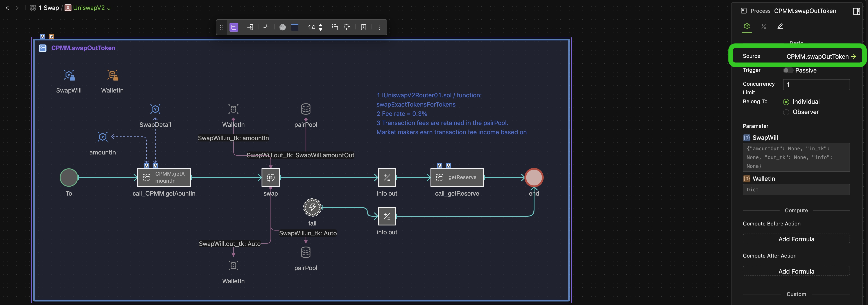Image resolution: width=868 pixels, height=305 pixels.
Task: Click the copy selection icon in the toolbar
Action: click(335, 27)
